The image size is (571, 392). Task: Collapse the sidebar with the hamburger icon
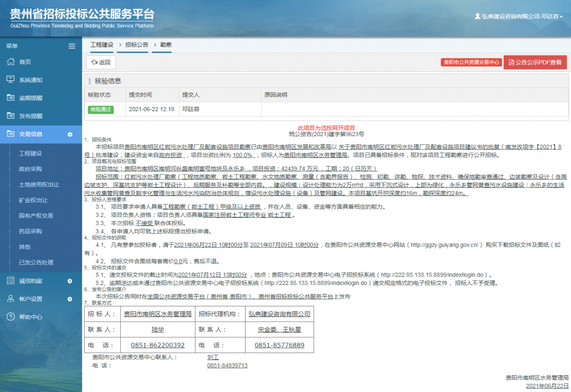pyautogui.click(x=72, y=46)
